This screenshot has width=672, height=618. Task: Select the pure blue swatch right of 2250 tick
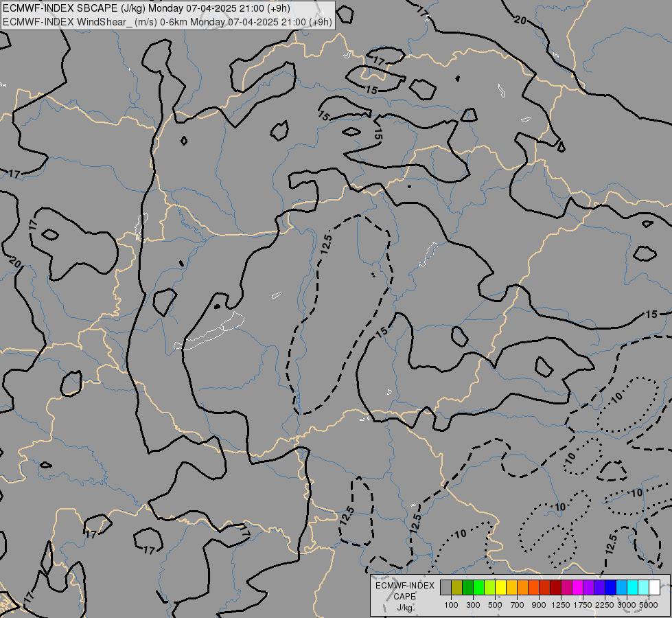click(x=610, y=587)
